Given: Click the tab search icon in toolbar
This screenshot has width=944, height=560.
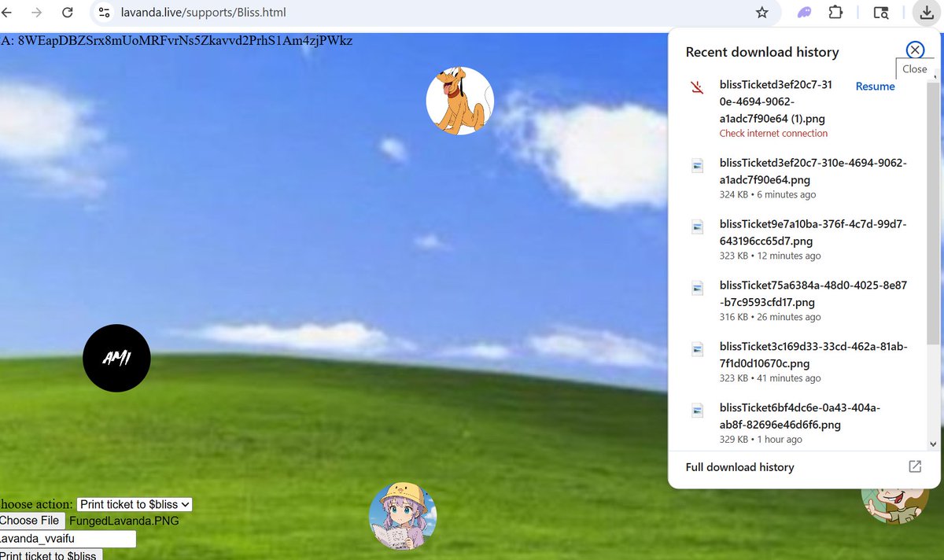Looking at the screenshot, I should 881,13.
